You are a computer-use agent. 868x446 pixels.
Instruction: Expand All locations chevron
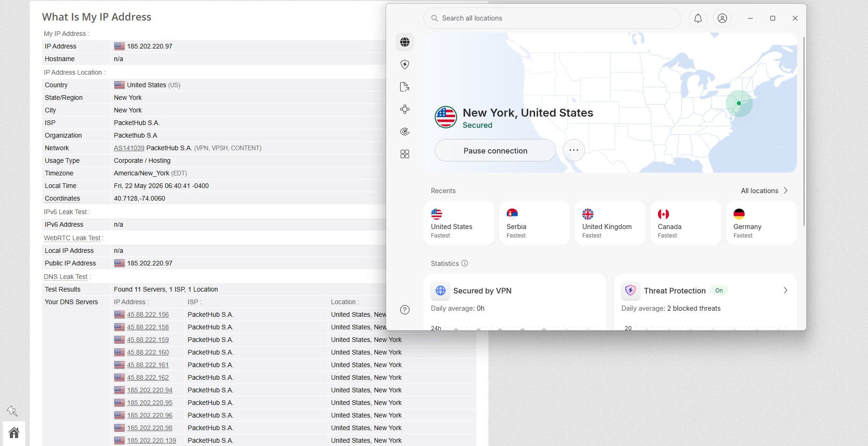[786, 190]
